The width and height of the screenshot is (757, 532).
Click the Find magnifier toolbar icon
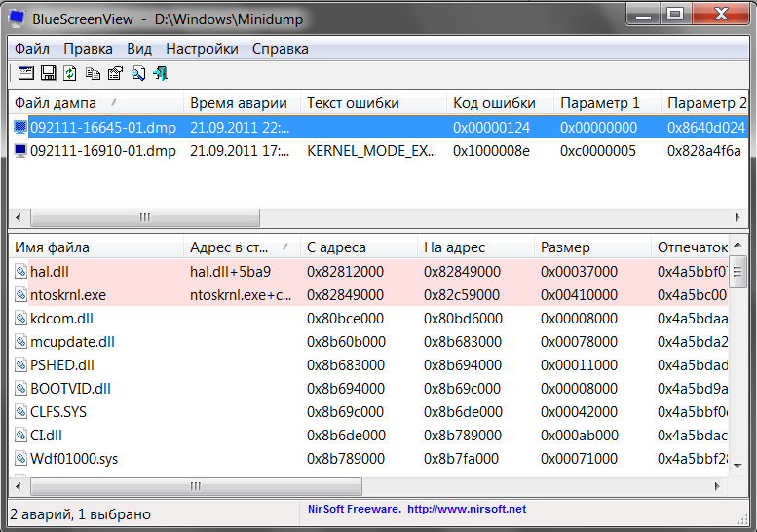[138, 73]
